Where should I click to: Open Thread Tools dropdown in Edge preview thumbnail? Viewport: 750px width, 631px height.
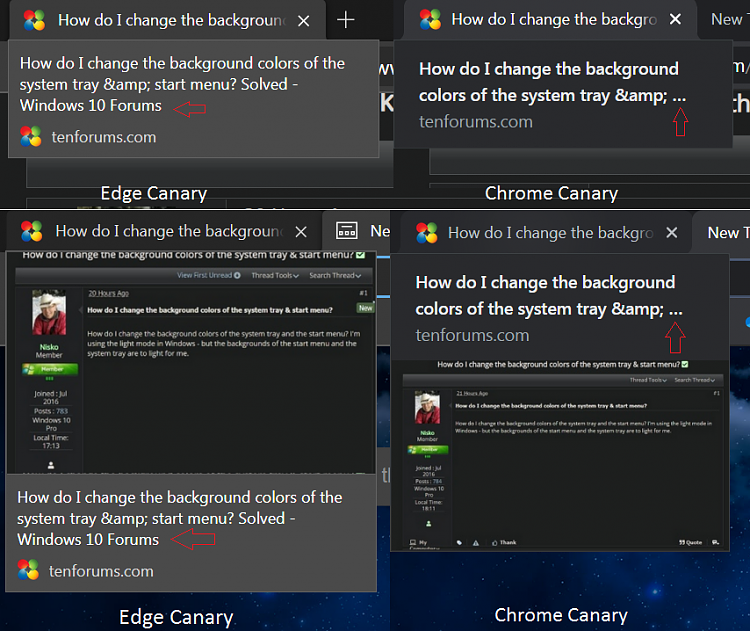(x=275, y=275)
